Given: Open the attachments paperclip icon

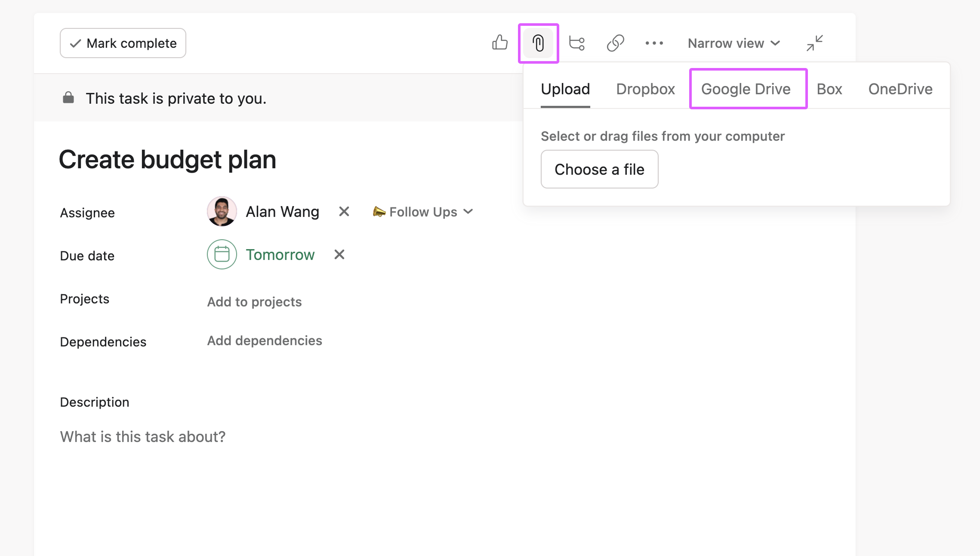Looking at the screenshot, I should click(x=539, y=43).
